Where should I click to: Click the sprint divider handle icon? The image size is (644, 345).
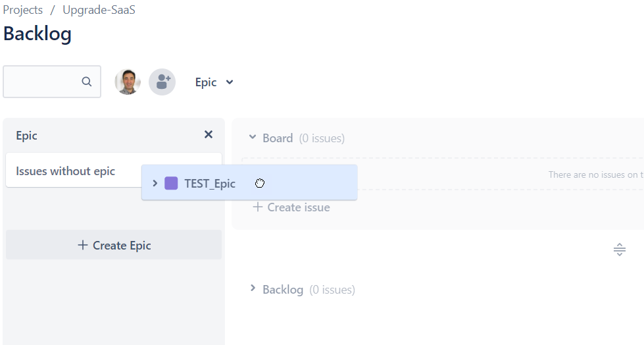point(620,249)
